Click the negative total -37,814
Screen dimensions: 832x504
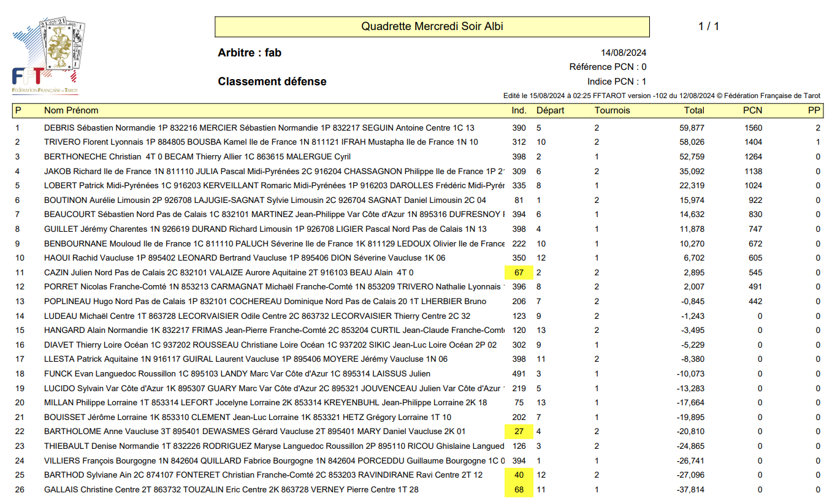(x=691, y=490)
